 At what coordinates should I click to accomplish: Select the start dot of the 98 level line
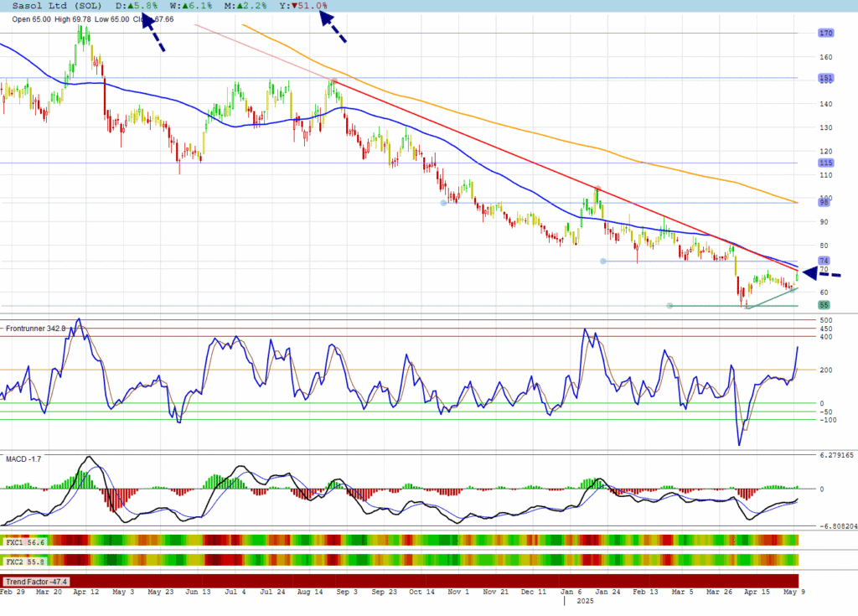click(x=444, y=203)
